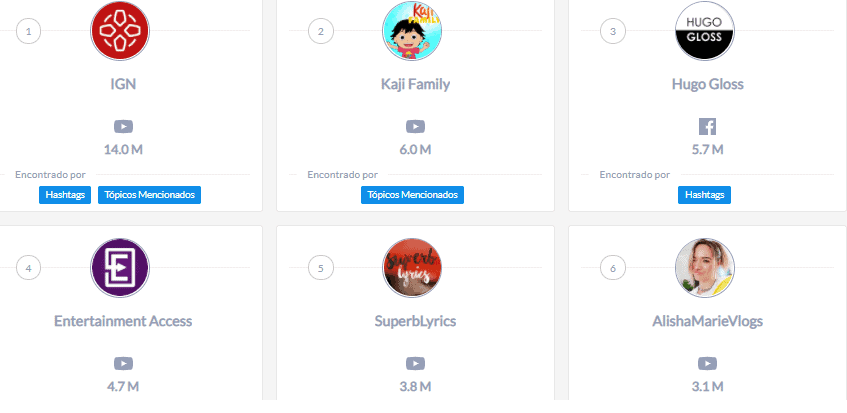
Task: Open the Kaji Family profile picture
Action: click(x=412, y=31)
